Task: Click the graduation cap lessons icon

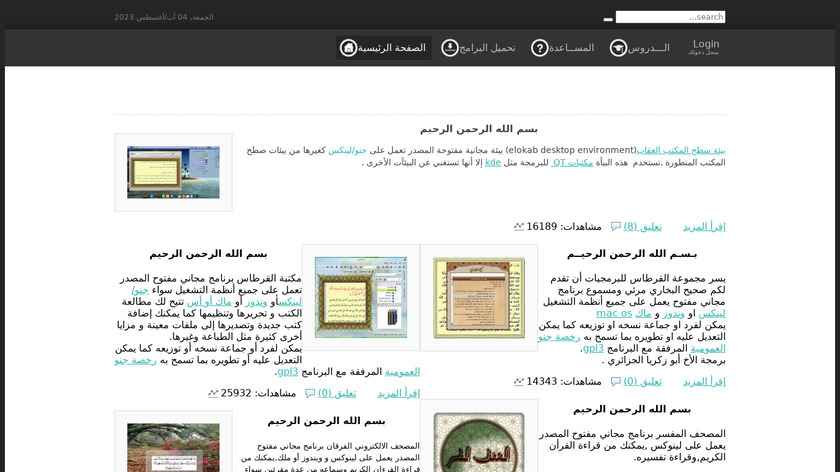Action: coord(618,48)
